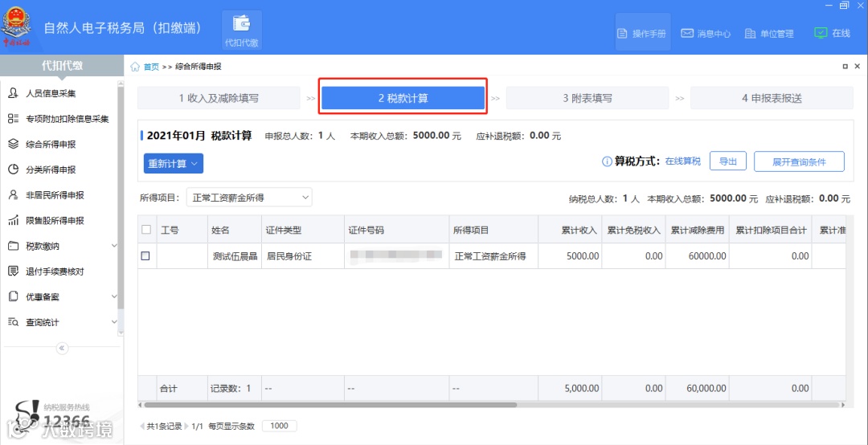Click the info icon beside 算税方式
Viewport: 868px width, 445px height.
pyautogui.click(x=606, y=161)
